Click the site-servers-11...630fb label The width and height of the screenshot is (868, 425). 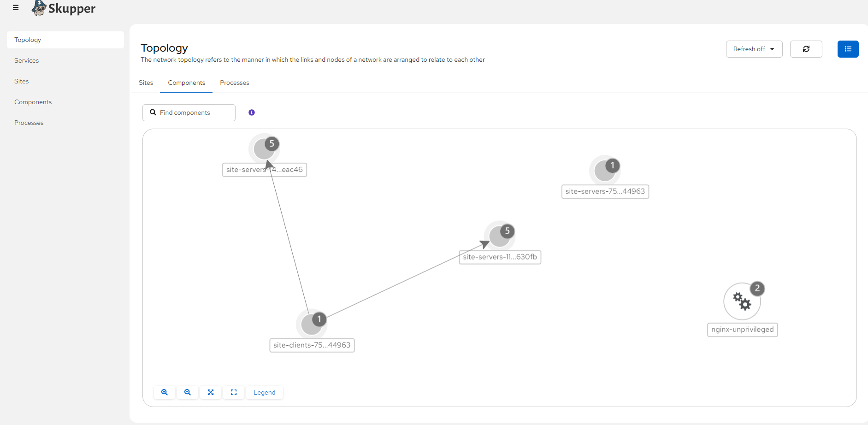(500, 257)
